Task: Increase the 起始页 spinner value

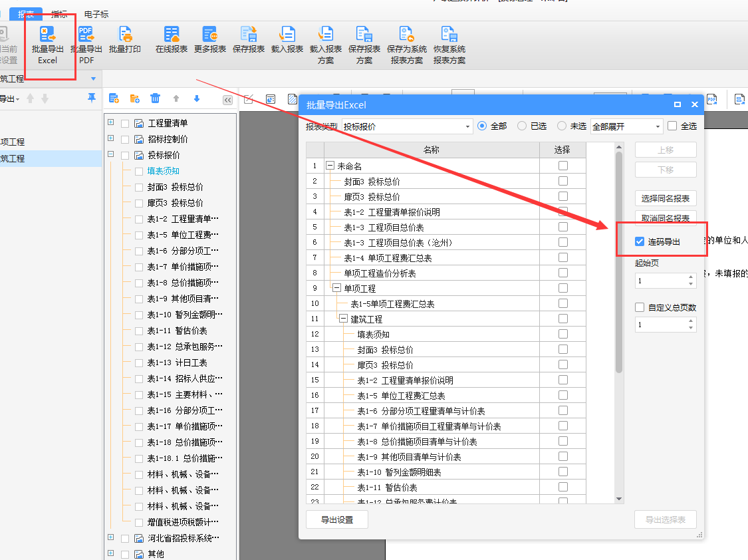Action: pos(691,277)
